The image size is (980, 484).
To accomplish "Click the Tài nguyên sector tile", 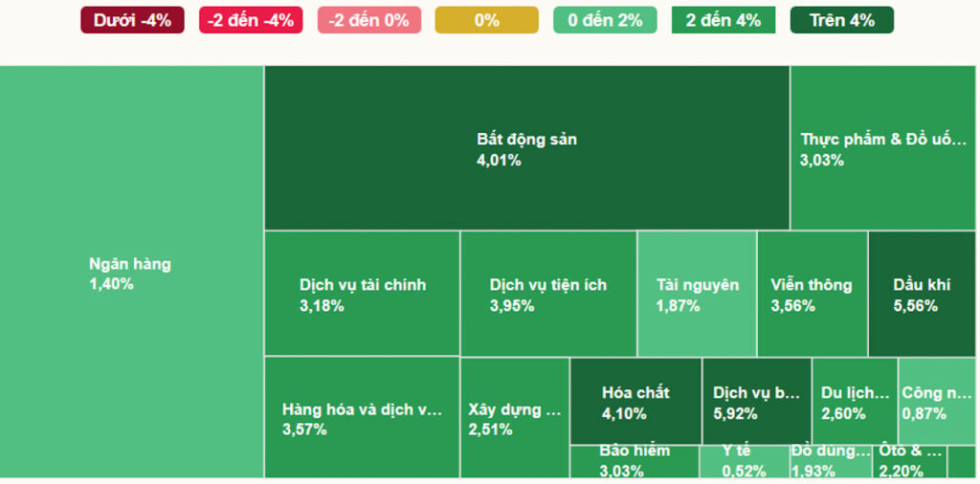I will 697,294.
